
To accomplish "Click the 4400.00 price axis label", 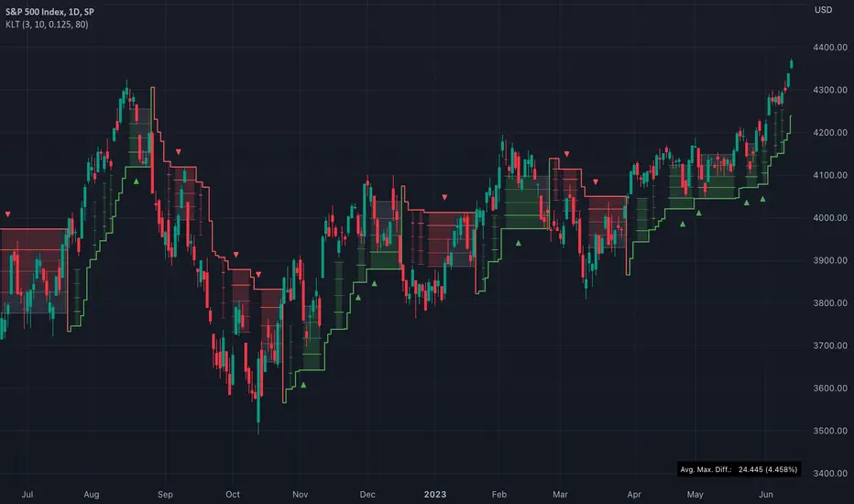I will [x=830, y=48].
